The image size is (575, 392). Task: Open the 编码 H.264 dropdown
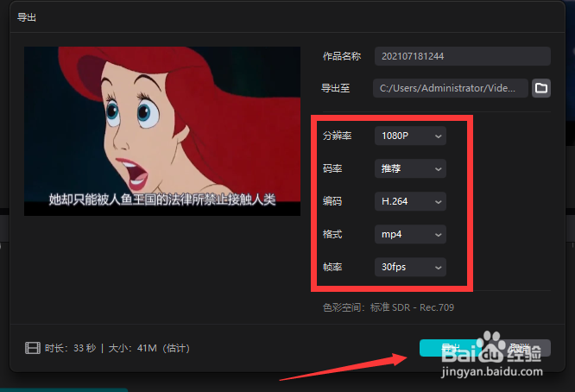pyautogui.click(x=410, y=201)
